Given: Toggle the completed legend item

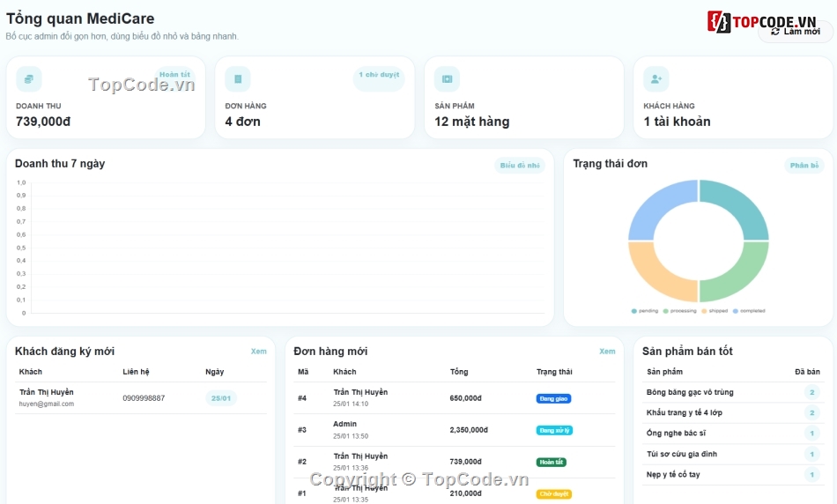Looking at the screenshot, I should tap(749, 311).
